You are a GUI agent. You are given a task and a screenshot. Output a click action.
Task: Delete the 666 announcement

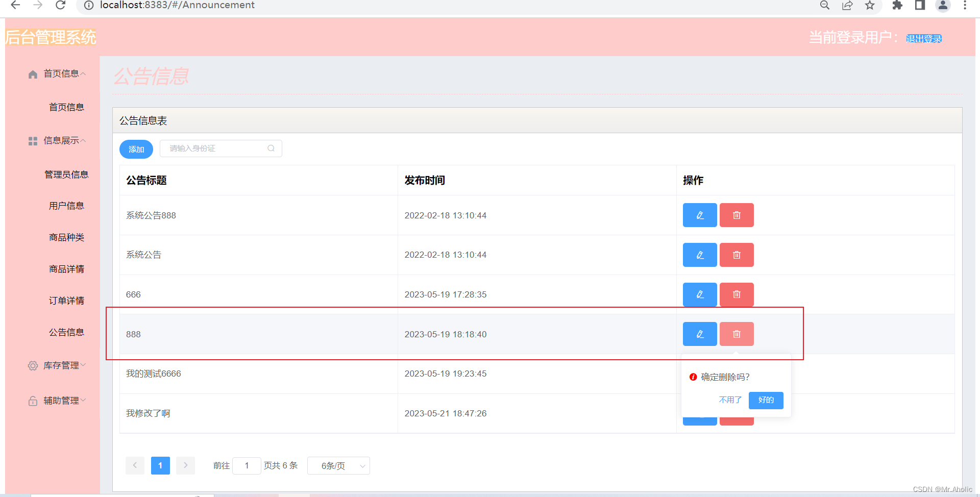pos(737,294)
